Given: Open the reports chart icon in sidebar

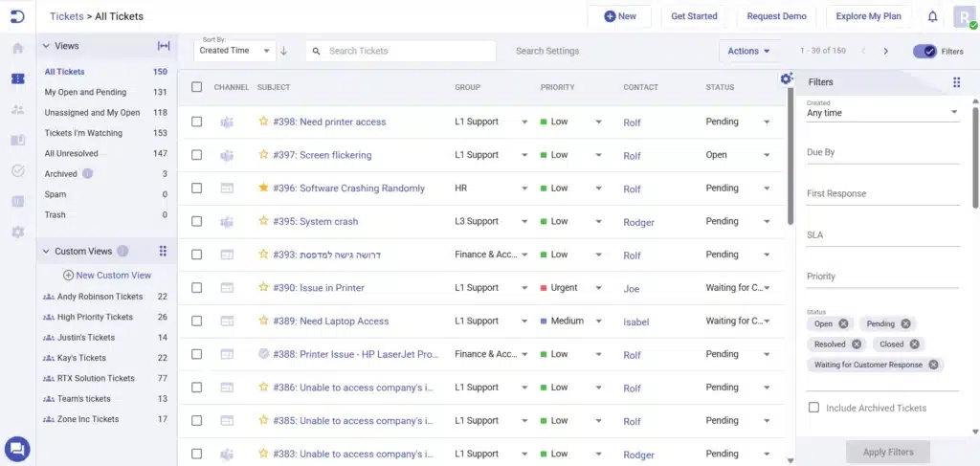Looking at the screenshot, I should tap(18, 201).
